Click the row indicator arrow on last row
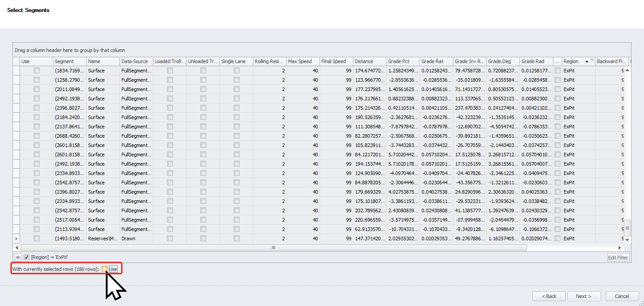The image size is (644, 306). (16, 238)
